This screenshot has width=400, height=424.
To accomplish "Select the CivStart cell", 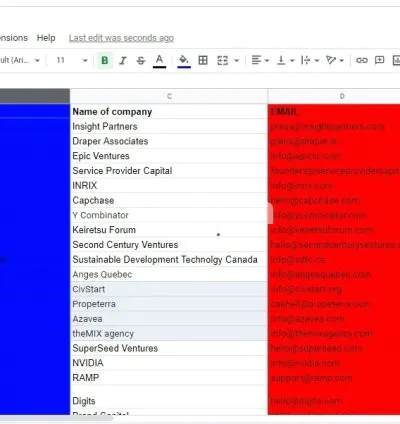I will (169, 289).
